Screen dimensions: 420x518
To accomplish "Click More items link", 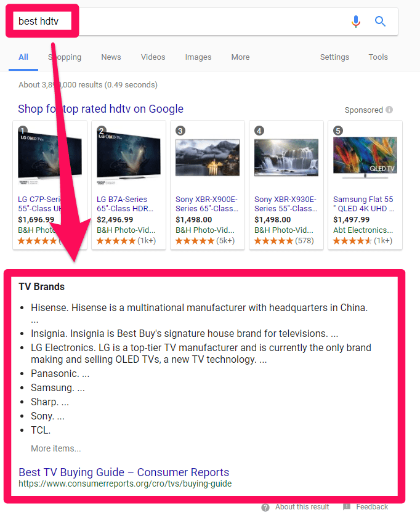I will coord(56,448).
